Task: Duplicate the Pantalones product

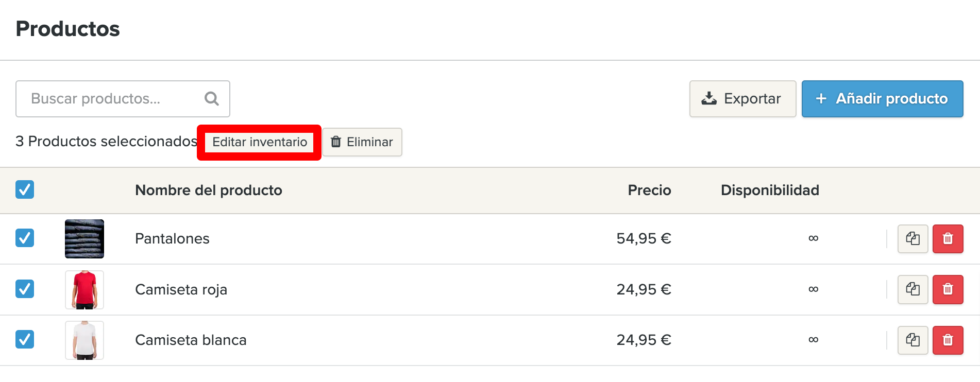Action: [913, 239]
